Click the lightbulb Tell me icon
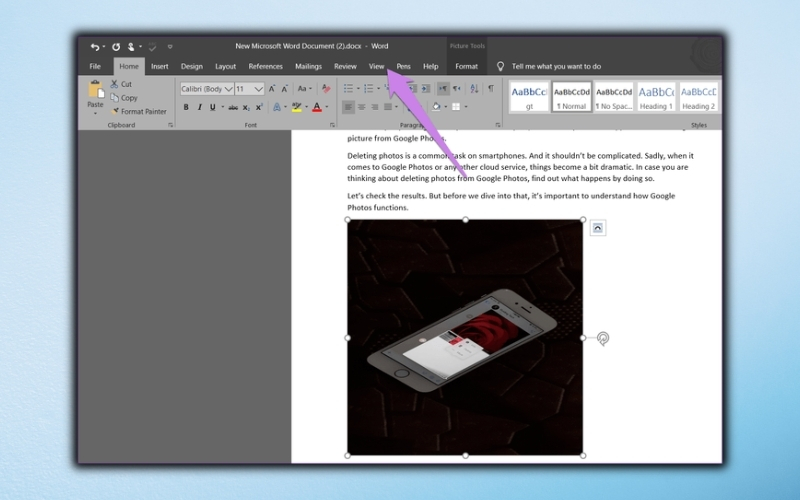Viewport: 800px width, 500px height. pyautogui.click(x=501, y=66)
